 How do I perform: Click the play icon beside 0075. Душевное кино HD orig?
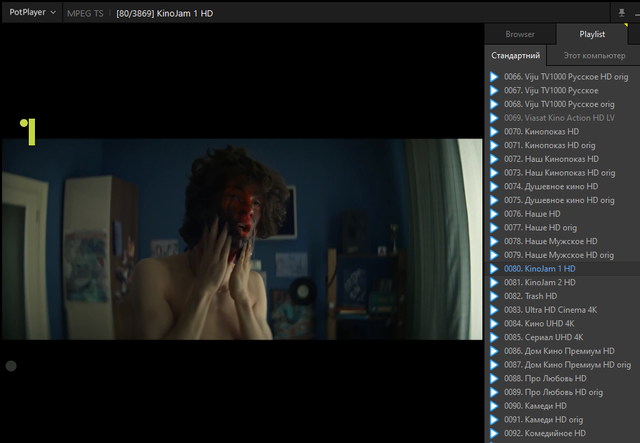click(494, 200)
